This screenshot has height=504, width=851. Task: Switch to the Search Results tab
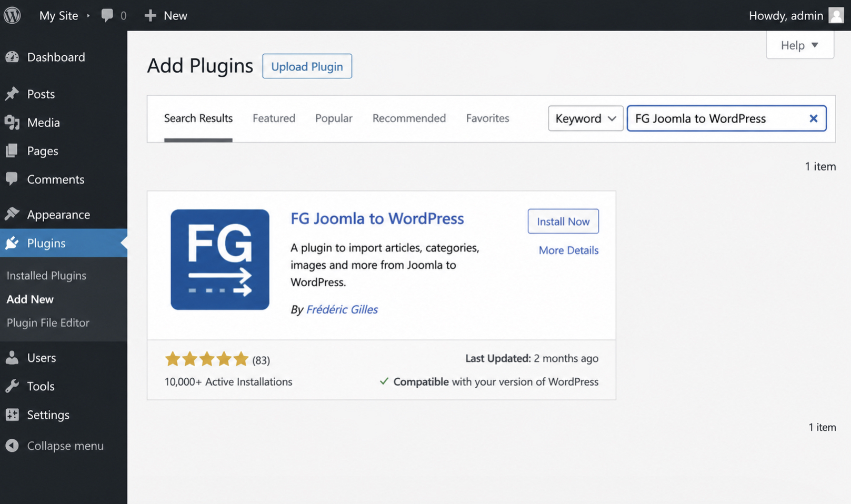(x=198, y=118)
